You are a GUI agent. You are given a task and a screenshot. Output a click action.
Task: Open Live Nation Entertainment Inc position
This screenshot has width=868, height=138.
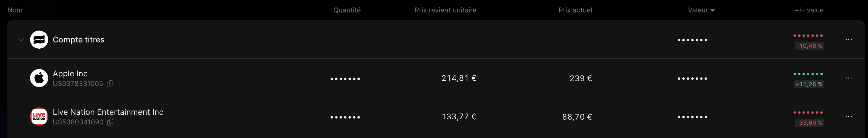(x=108, y=112)
